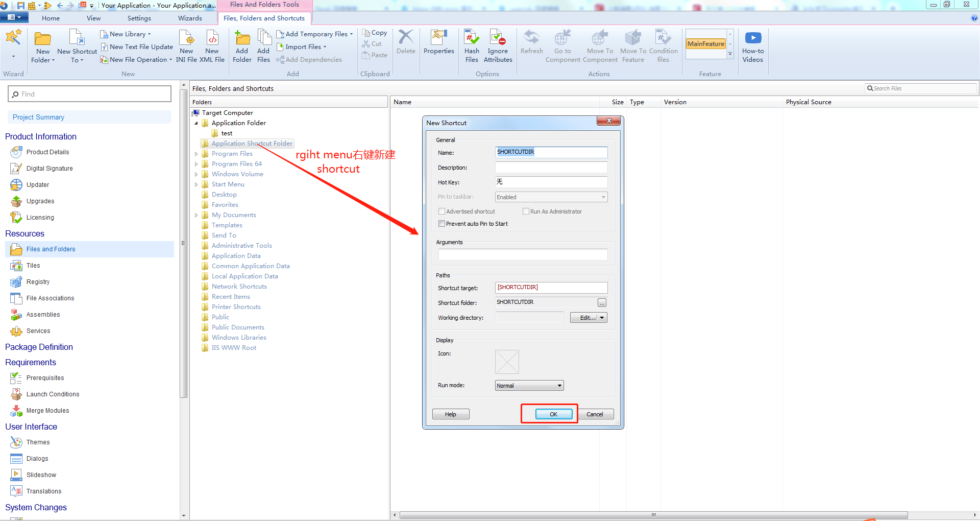This screenshot has height=521, width=980.
Task: Select the Refresh icon in Options
Action: 531,45
